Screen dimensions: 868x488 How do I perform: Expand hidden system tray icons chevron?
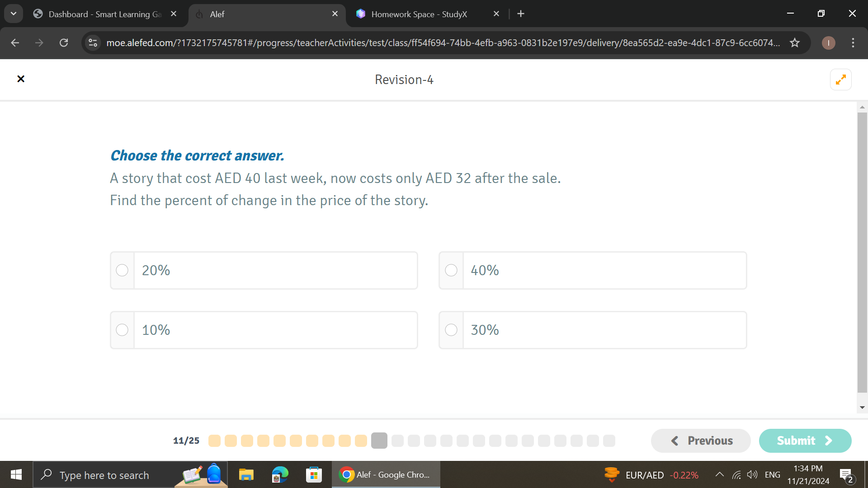(719, 475)
